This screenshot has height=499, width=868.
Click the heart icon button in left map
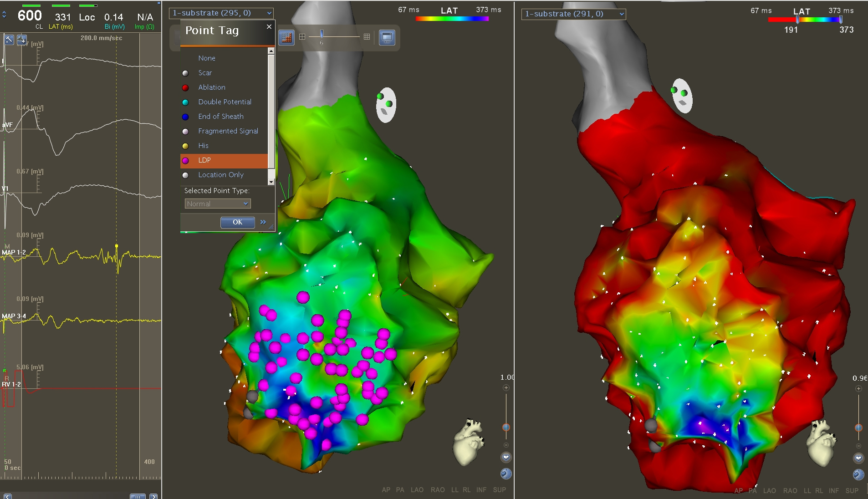click(506, 458)
